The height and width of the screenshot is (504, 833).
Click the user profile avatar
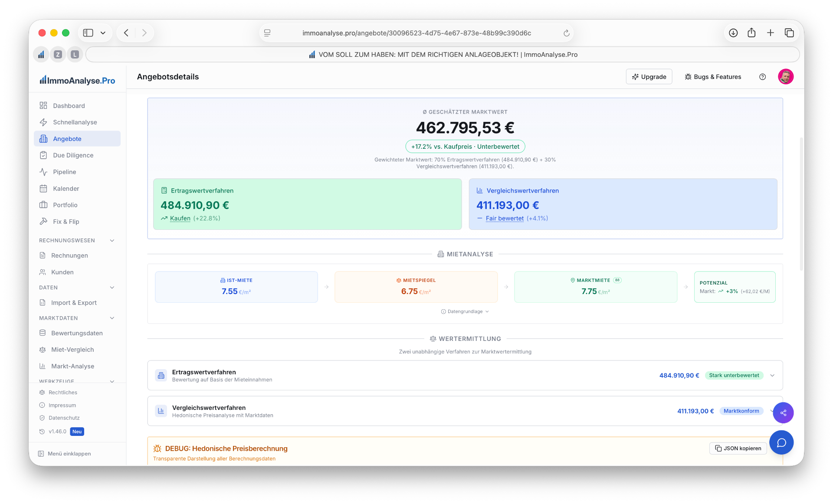pyautogui.click(x=786, y=77)
